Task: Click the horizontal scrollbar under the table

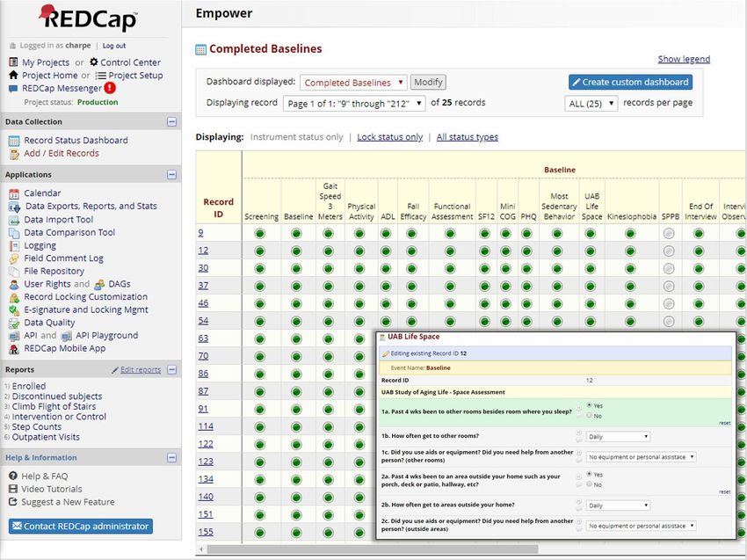Action: [x=372, y=549]
